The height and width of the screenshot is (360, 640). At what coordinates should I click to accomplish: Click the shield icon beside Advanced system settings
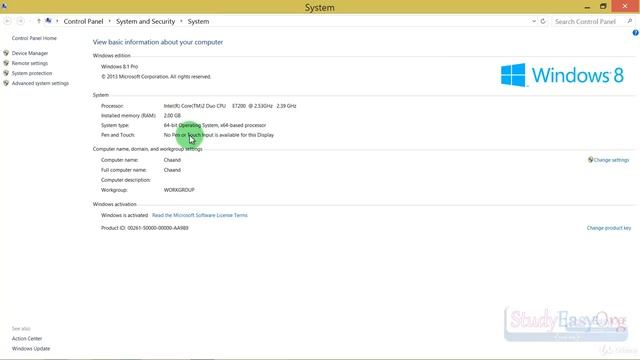[6, 83]
